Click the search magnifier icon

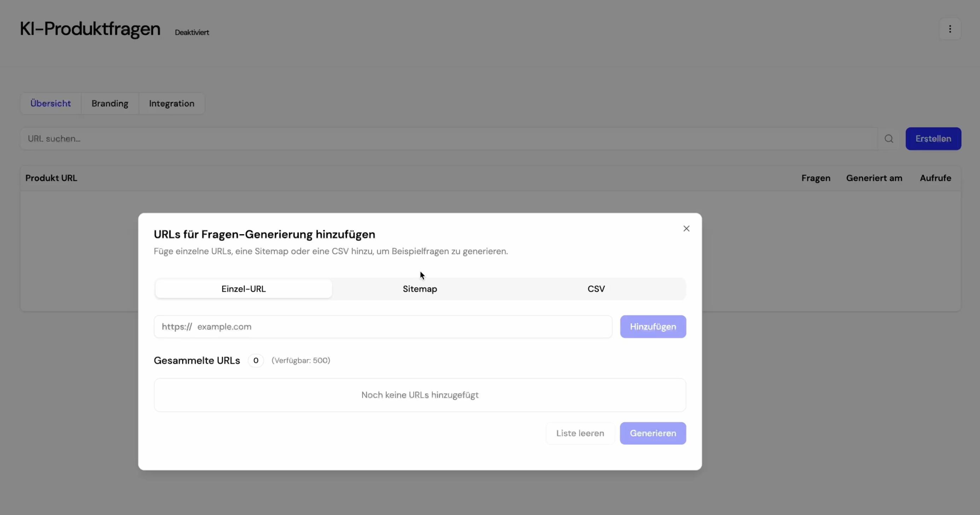(x=888, y=139)
